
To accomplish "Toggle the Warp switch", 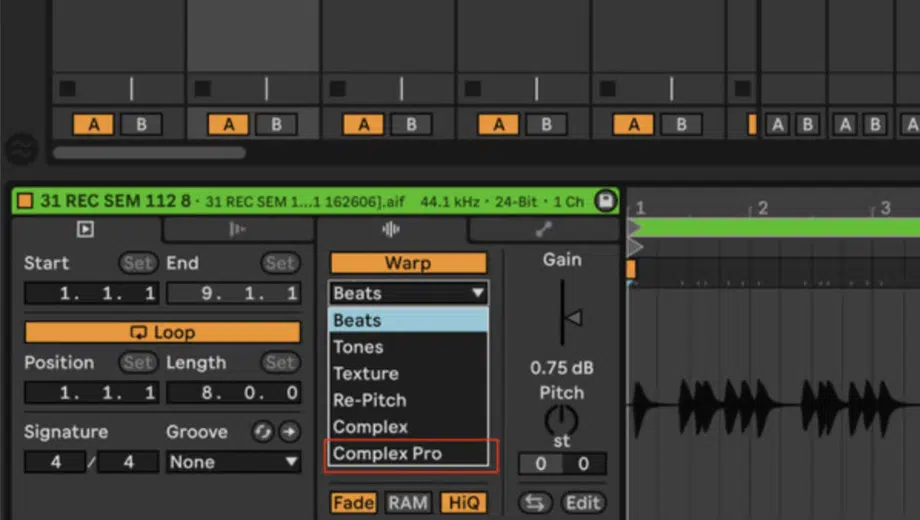I will [408, 263].
